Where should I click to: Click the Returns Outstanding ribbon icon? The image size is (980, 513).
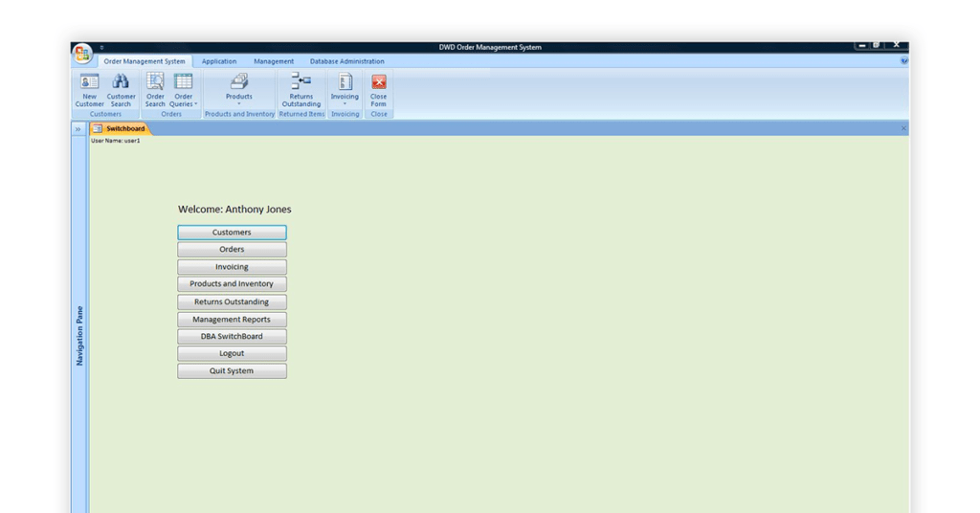pyautogui.click(x=301, y=83)
